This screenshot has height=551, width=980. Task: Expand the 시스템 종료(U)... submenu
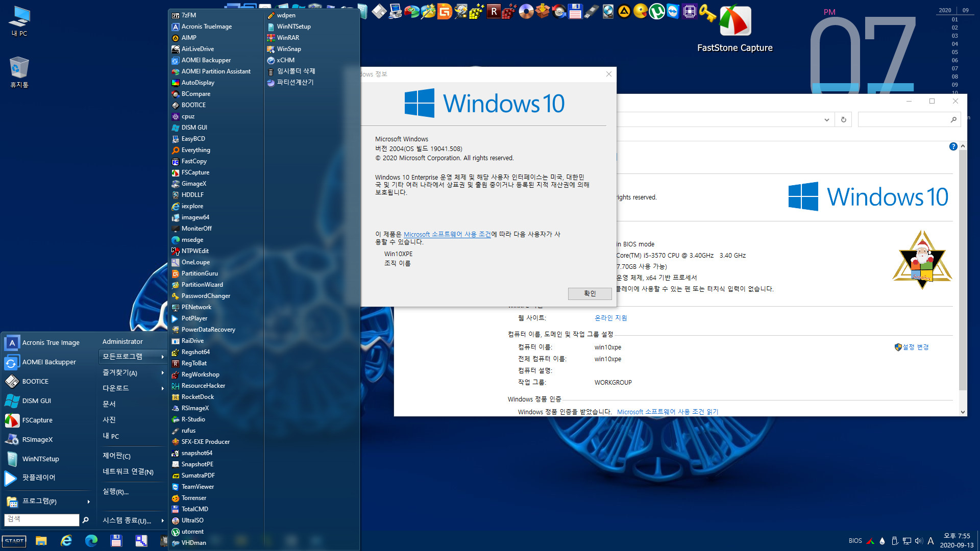[133, 520]
